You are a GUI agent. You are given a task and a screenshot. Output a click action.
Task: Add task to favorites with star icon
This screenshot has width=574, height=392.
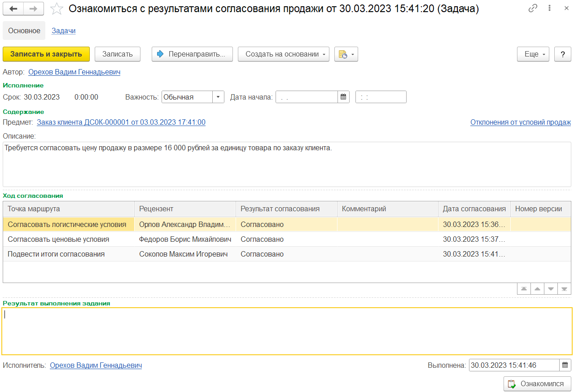coord(57,9)
